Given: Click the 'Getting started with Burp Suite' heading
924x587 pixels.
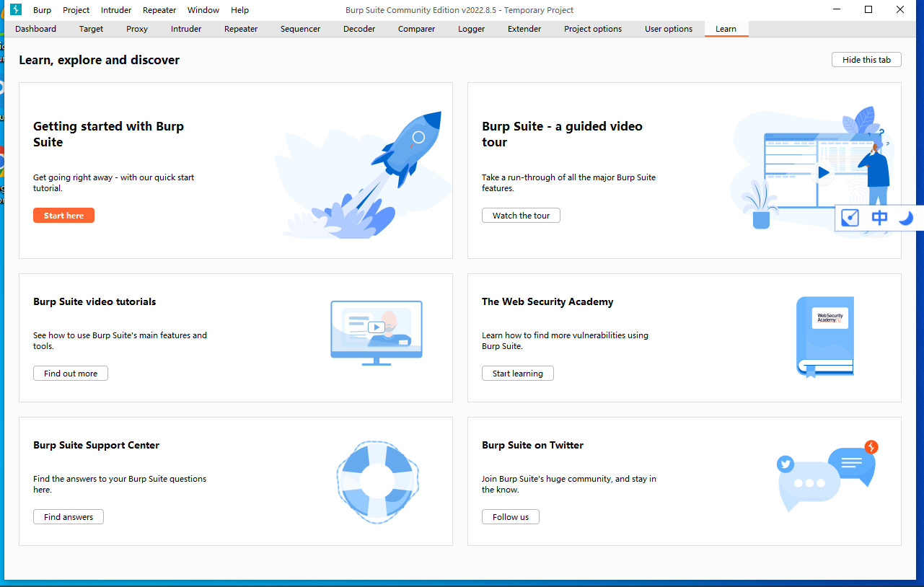Looking at the screenshot, I should [x=108, y=134].
